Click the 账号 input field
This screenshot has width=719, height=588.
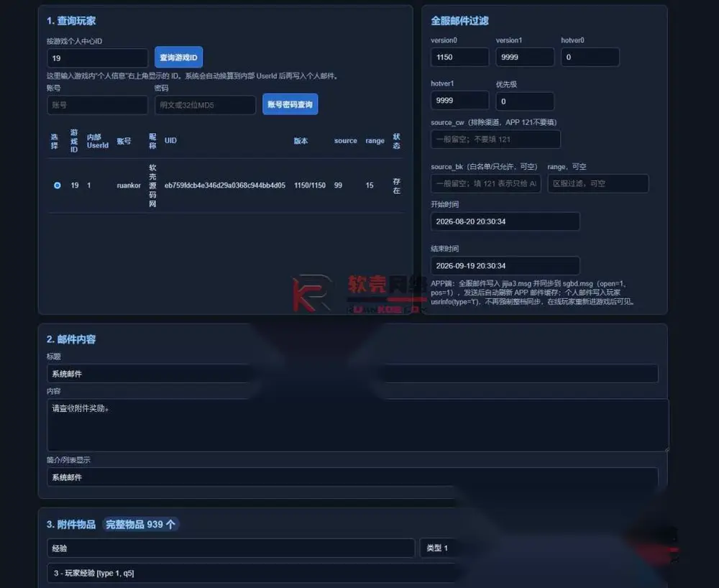coord(97,105)
